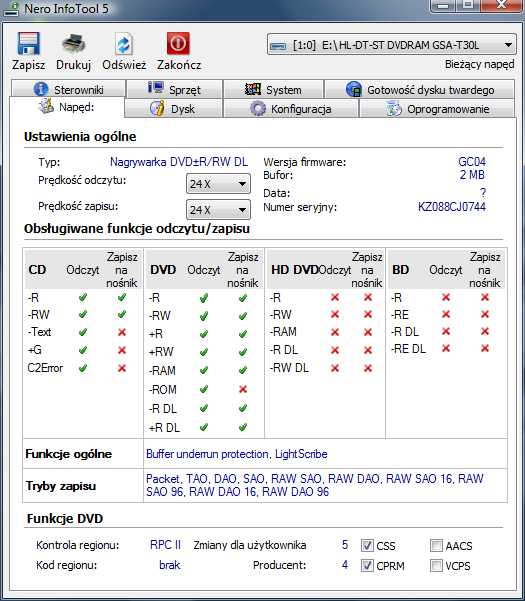Click the Producent value 4

345,565
